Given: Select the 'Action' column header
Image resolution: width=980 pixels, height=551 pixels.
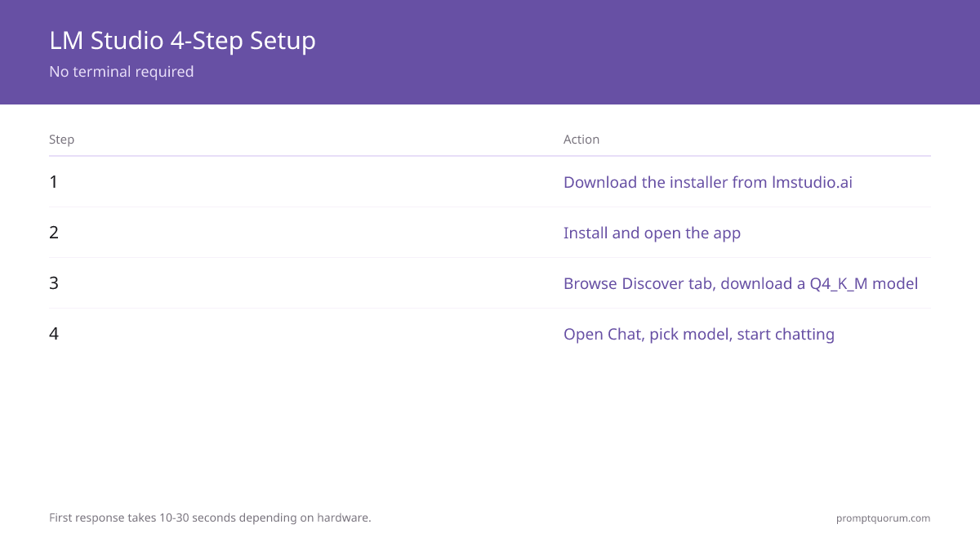Looking at the screenshot, I should click(581, 140).
